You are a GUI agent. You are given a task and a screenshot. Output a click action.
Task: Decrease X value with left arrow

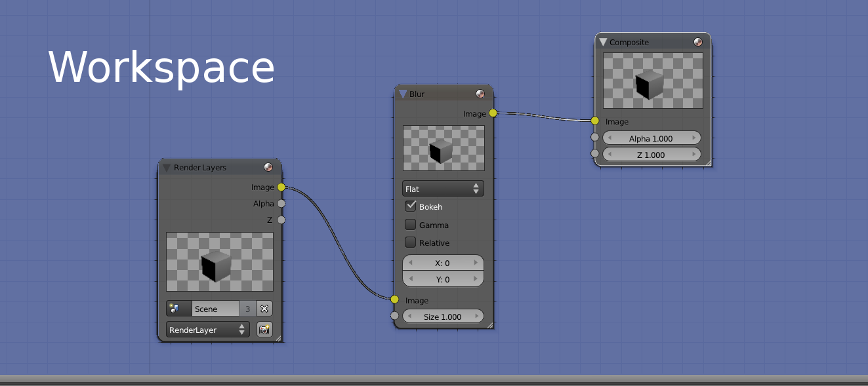411,263
